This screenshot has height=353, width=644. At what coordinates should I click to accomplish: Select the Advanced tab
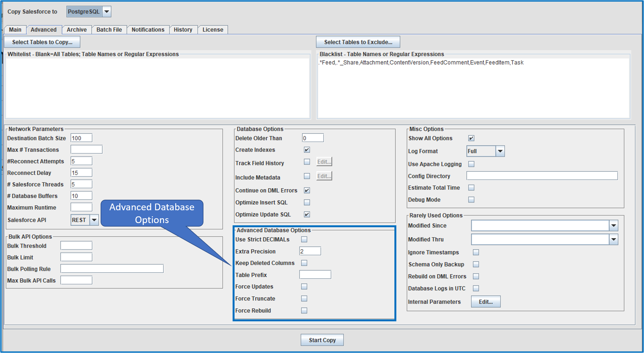(x=44, y=30)
